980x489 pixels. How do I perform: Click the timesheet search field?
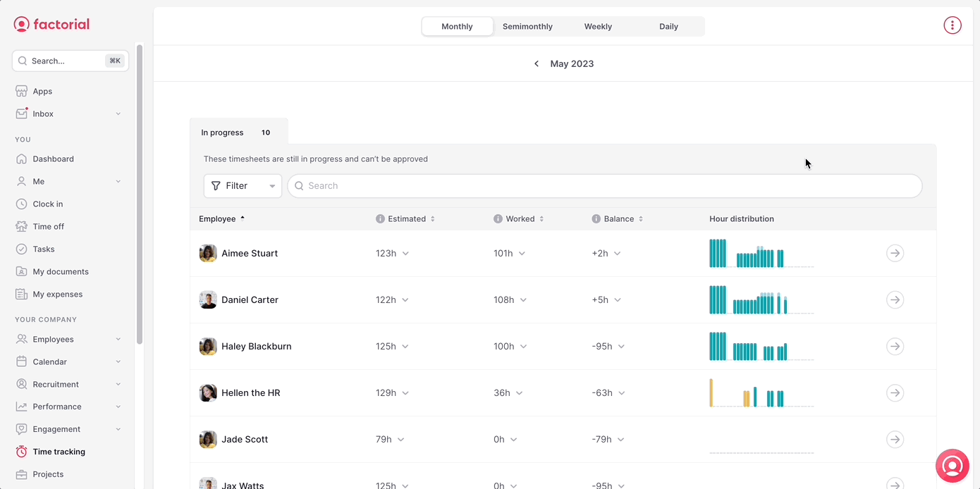point(605,185)
